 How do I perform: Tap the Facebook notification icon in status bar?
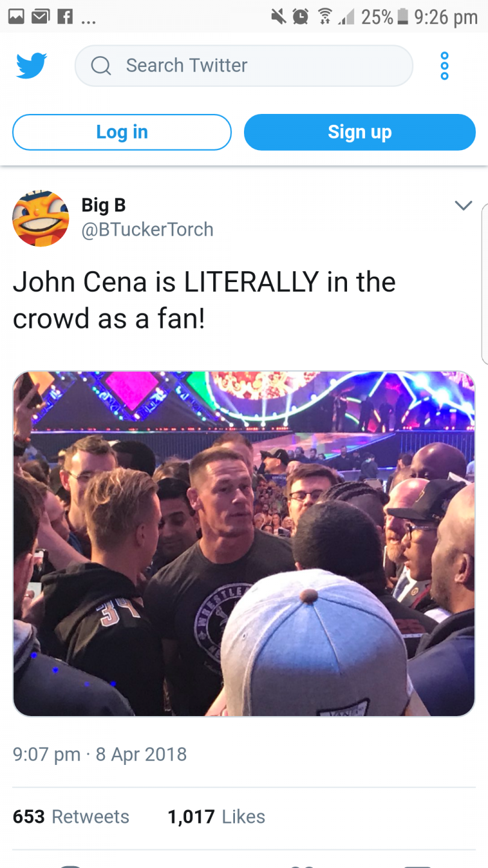(64, 17)
